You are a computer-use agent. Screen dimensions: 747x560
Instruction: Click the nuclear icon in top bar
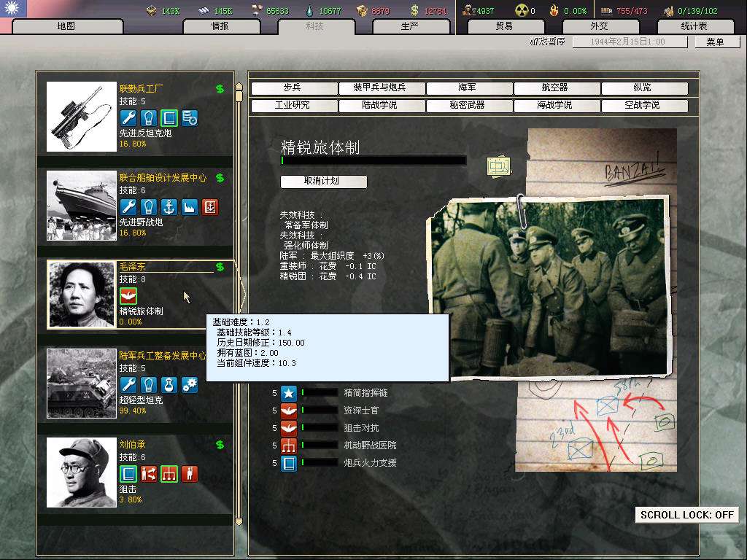point(522,10)
